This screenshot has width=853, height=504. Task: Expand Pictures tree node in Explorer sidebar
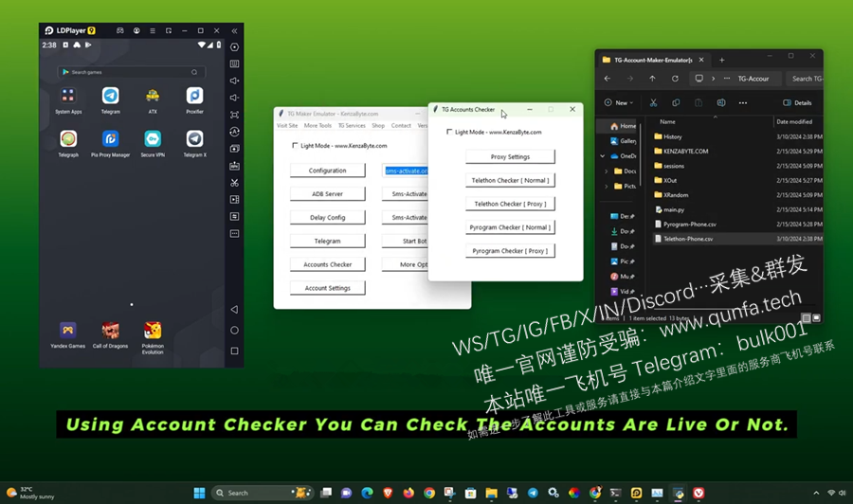607,186
